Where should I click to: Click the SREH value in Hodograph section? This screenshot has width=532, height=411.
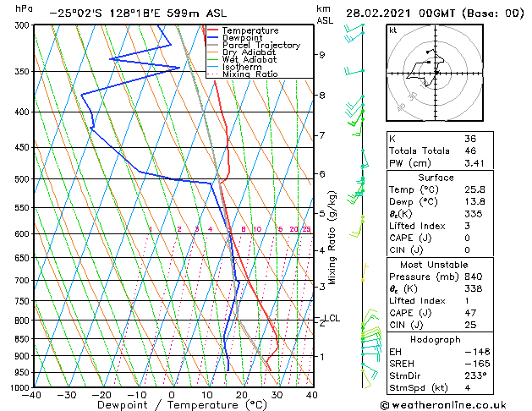pyautogui.click(x=477, y=364)
